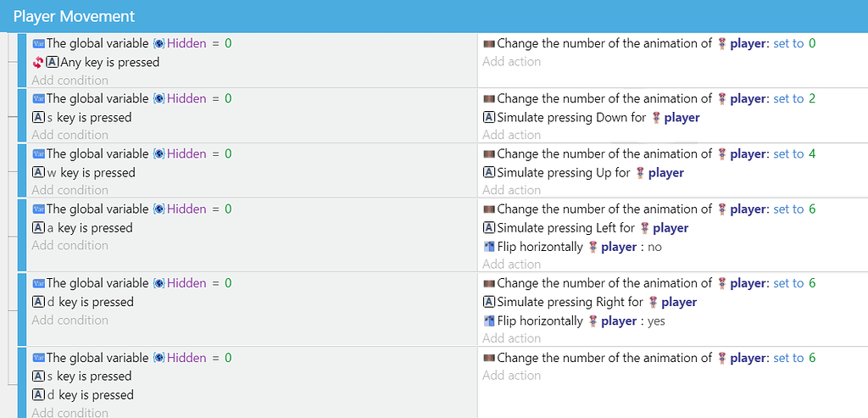Click the inverted condition icon before Any key
Viewport: 868px width, 418px height.
(37, 63)
